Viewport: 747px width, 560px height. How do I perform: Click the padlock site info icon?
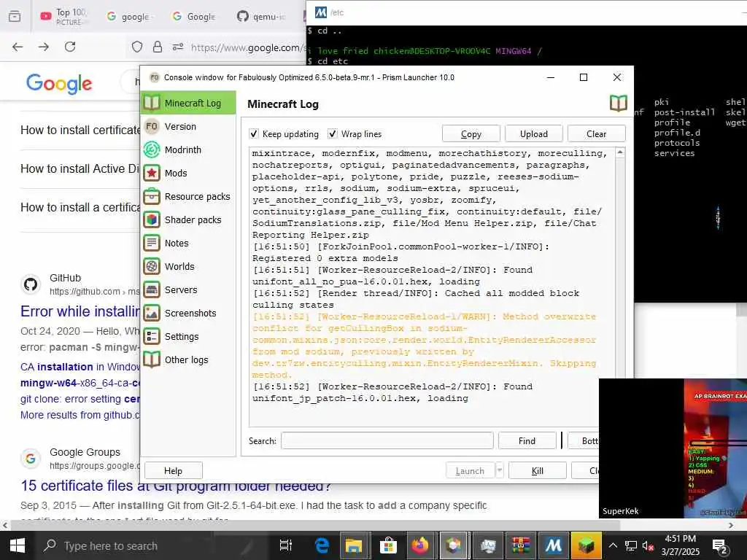click(158, 47)
